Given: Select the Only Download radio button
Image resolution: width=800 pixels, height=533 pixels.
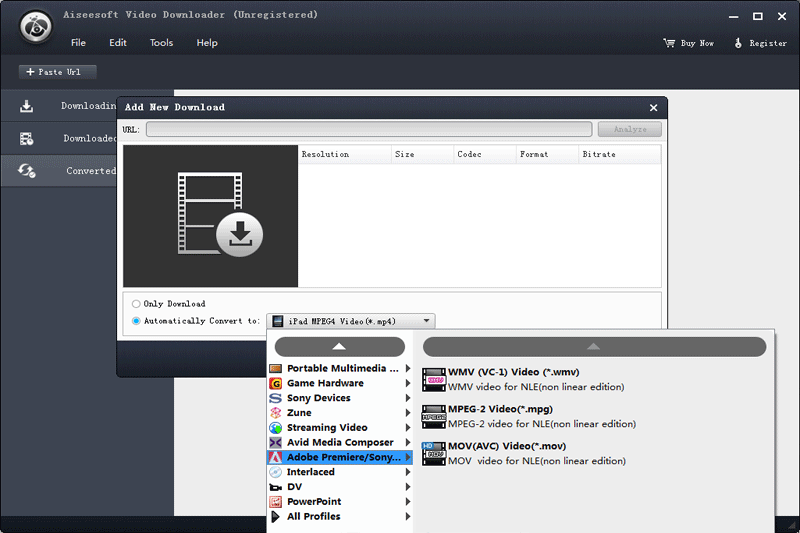Looking at the screenshot, I should coord(136,304).
